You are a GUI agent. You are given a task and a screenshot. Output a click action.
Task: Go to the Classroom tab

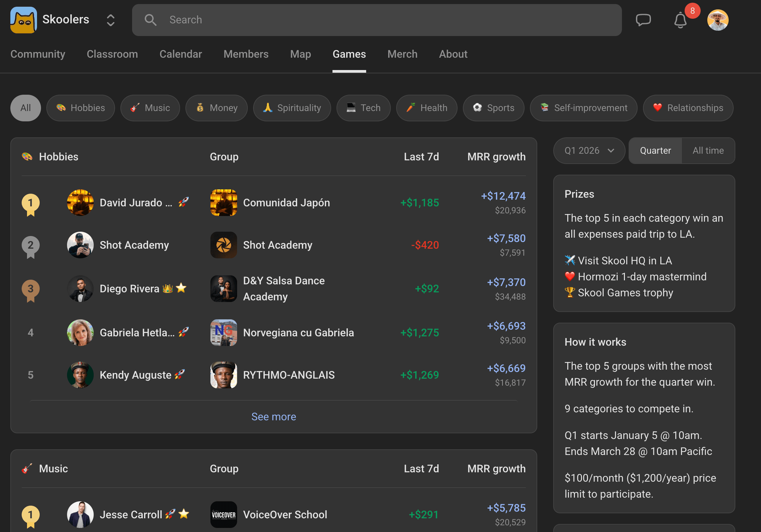[x=112, y=54]
